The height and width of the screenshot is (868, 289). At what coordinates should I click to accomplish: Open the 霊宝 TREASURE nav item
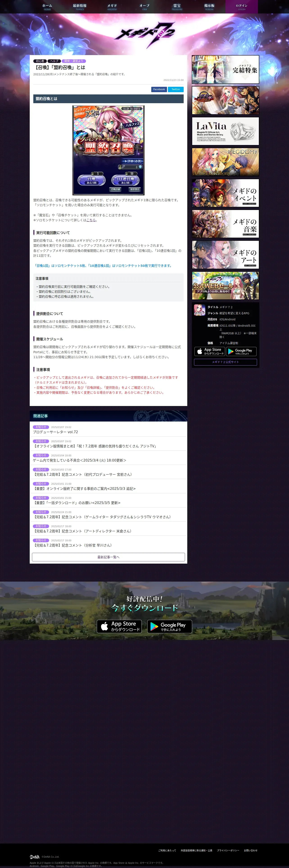pos(177,7)
